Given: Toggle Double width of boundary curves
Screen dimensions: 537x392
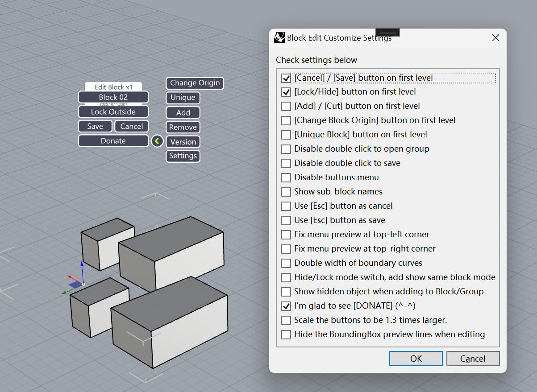Looking at the screenshot, I should coord(286,264).
